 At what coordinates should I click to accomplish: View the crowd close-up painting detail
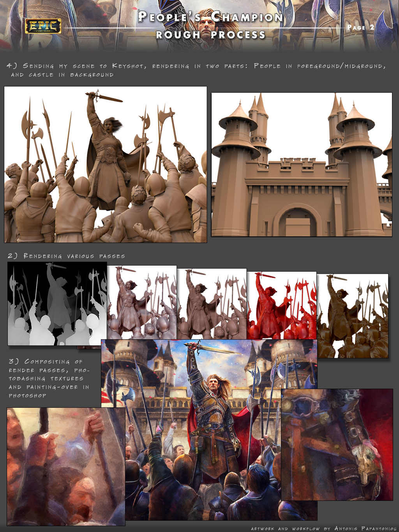(66, 467)
